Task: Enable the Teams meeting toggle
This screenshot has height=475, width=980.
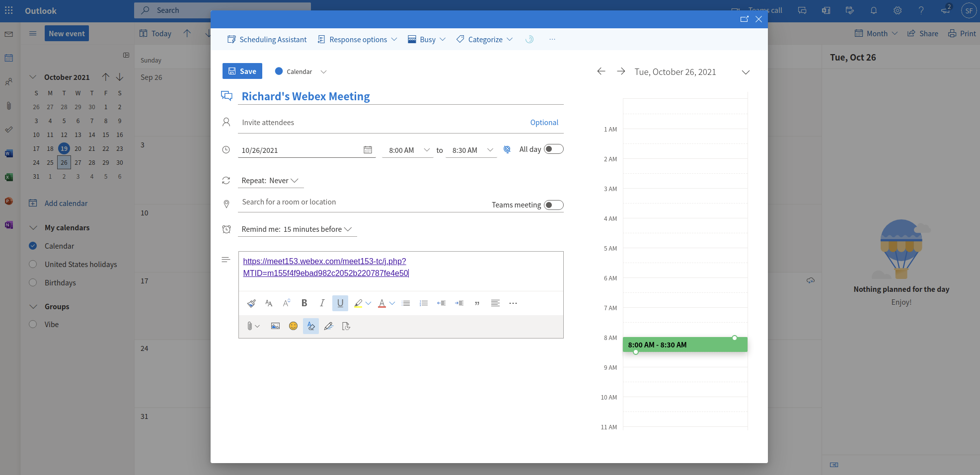Action: 553,205
